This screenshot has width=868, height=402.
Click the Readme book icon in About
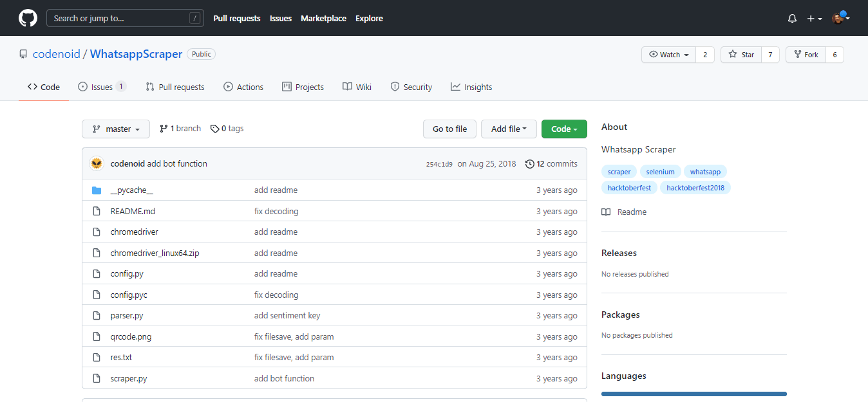pos(606,212)
